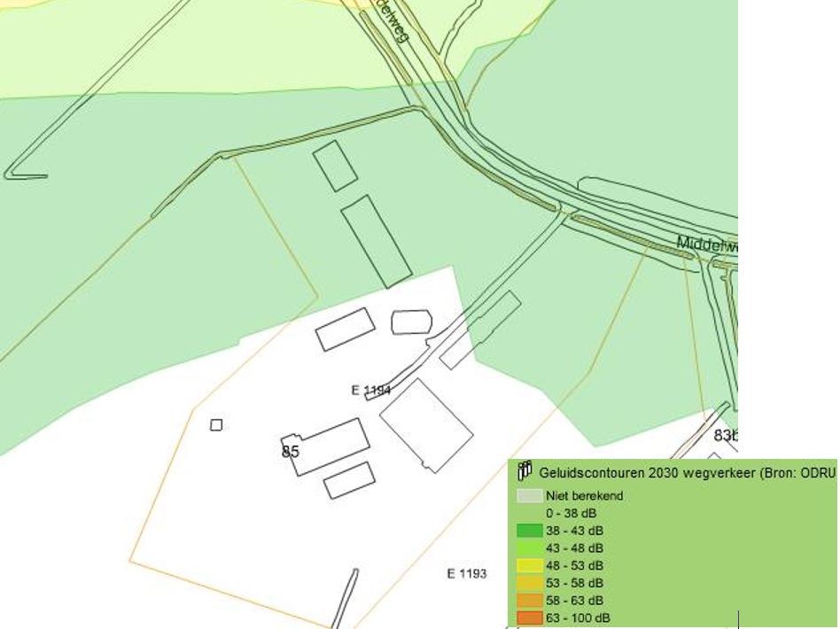Click house number 85 on map

pyautogui.click(x=290, y=452)
